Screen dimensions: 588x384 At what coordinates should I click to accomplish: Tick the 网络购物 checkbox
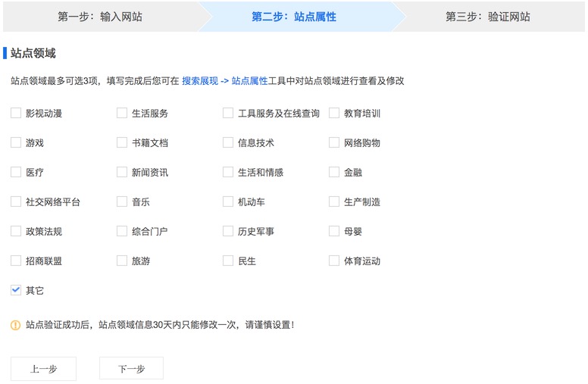[x=334, y=142]
